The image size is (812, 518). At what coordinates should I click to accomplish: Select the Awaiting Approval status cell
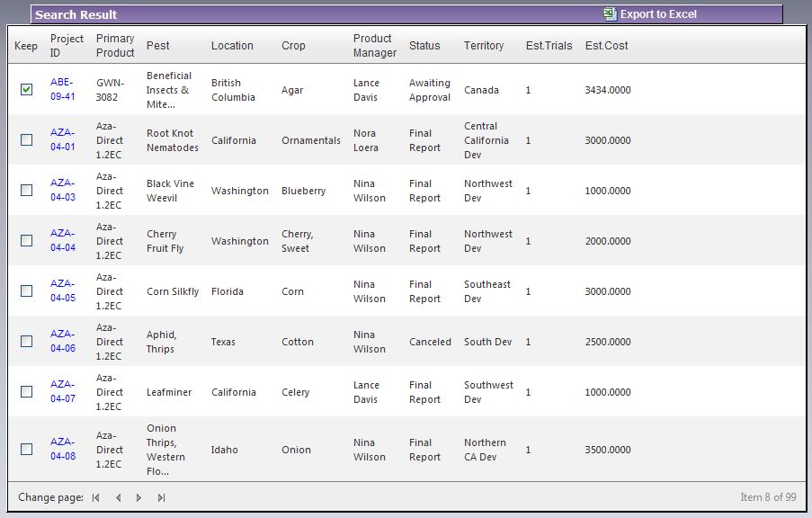coord(430,90)
